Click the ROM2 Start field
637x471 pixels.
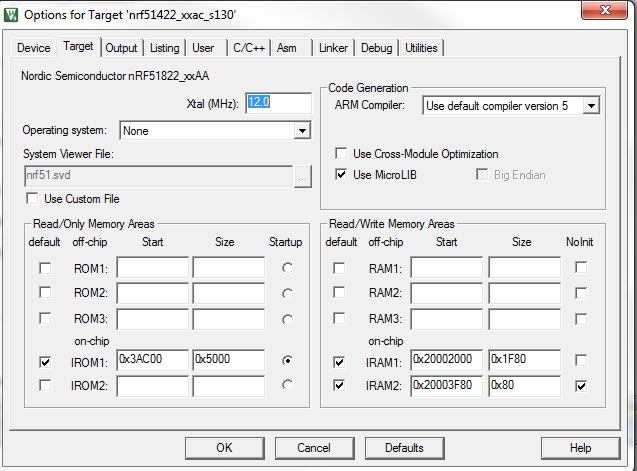coord(153,293)
